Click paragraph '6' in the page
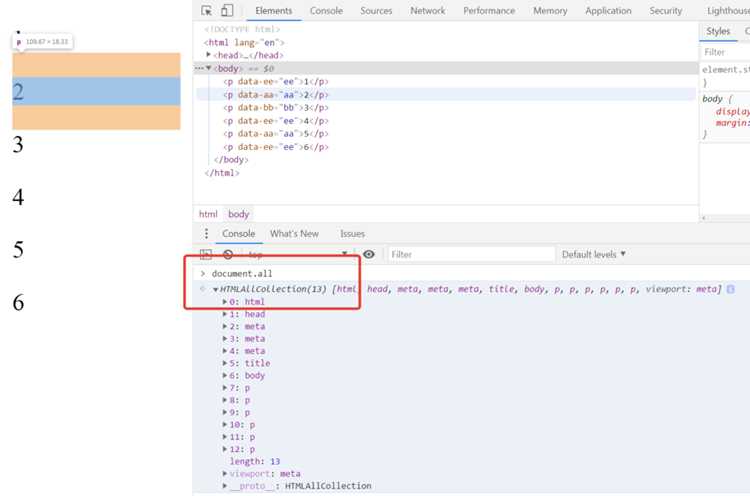The height and width of the screenshot is (496, 750). pos(18,302)
